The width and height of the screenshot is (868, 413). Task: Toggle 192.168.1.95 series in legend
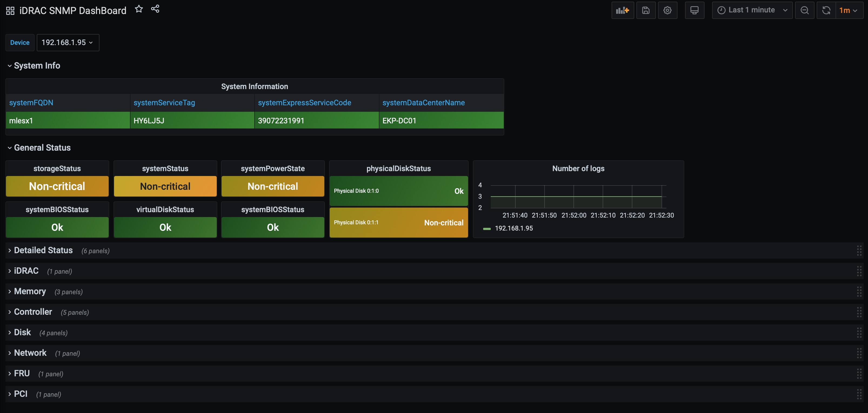click(x=513, y=228)
